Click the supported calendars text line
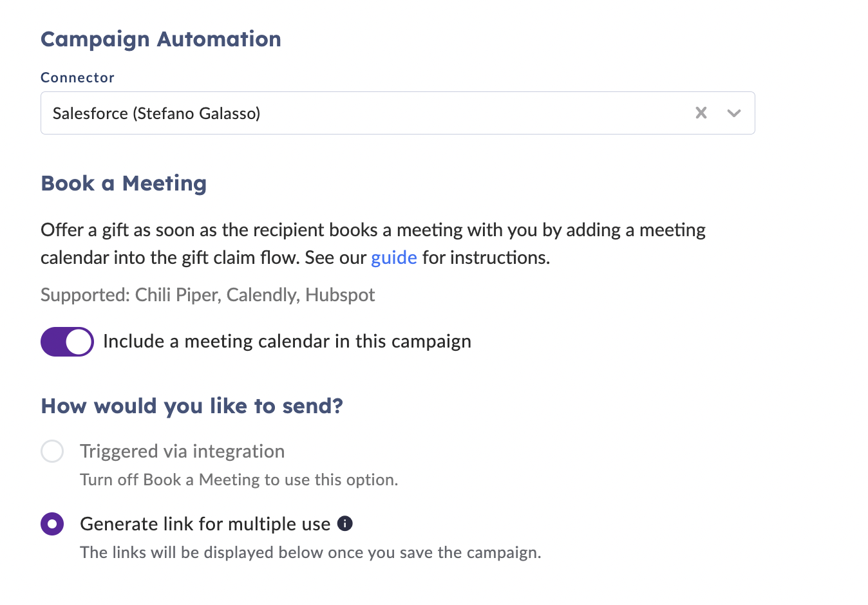This screenshot has height=605, width=868. (x=207, y=295)
